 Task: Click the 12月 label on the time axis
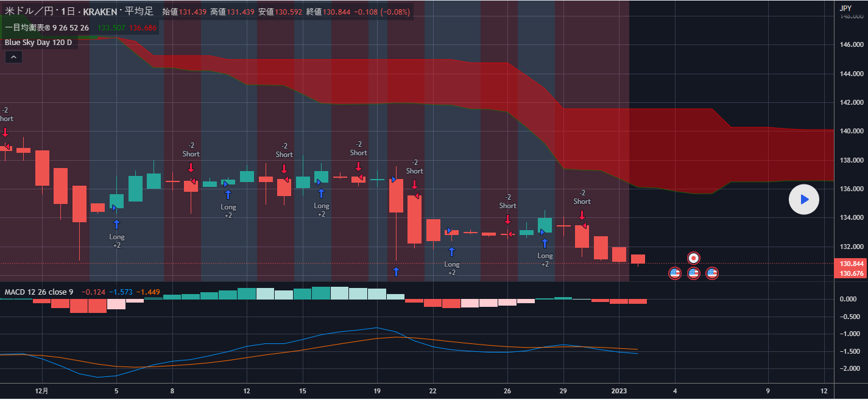(x=42, y=391)
